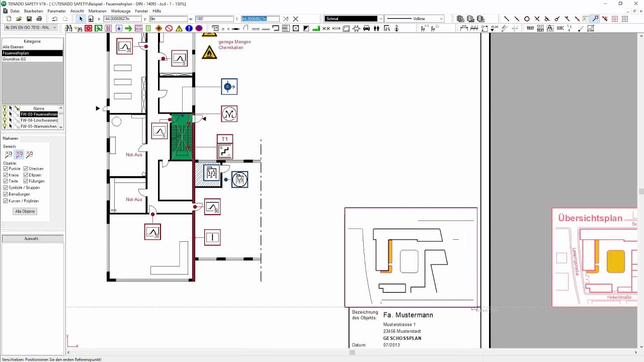644x362 pixels.
Task: Choose the circle snap mode icon
Action: point(527,19)
